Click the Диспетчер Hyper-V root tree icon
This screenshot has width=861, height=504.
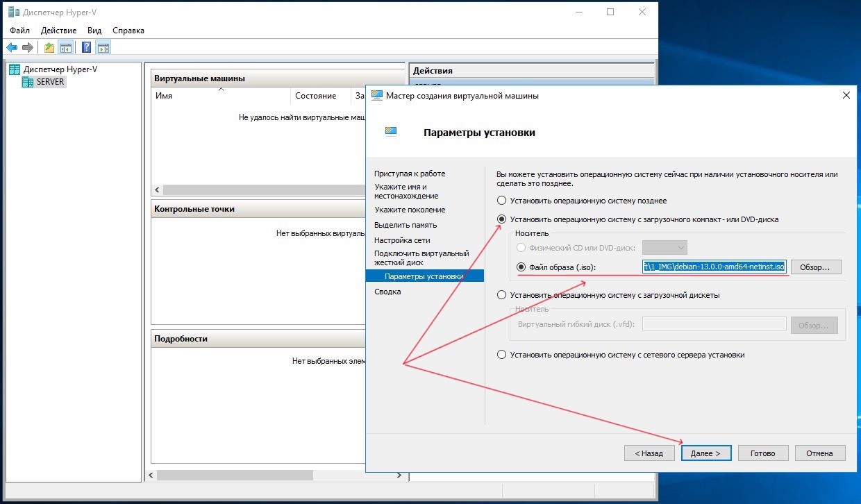coord(15,69)
